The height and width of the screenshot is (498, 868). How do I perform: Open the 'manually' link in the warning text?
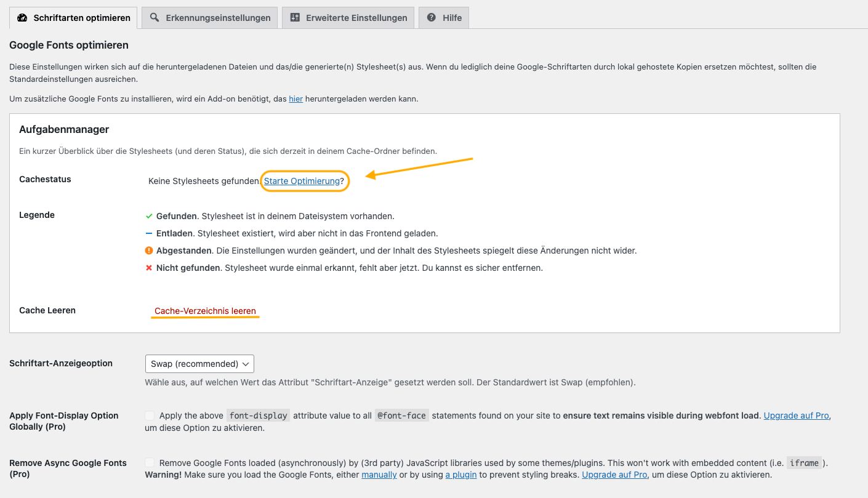(x=379, y=475)
